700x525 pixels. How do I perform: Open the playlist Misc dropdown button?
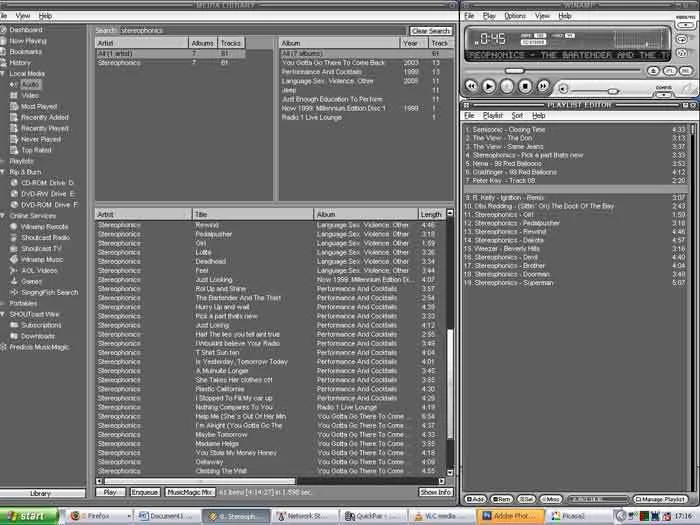(551, 499)
